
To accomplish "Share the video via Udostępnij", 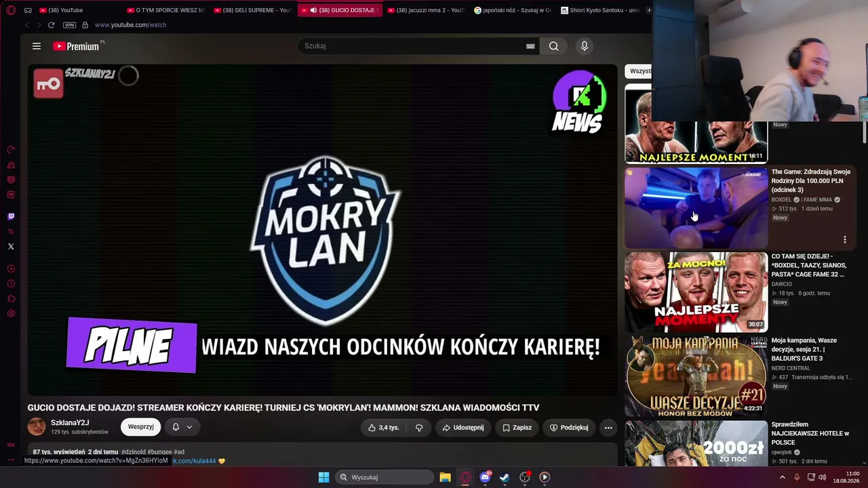I will 463,428.
